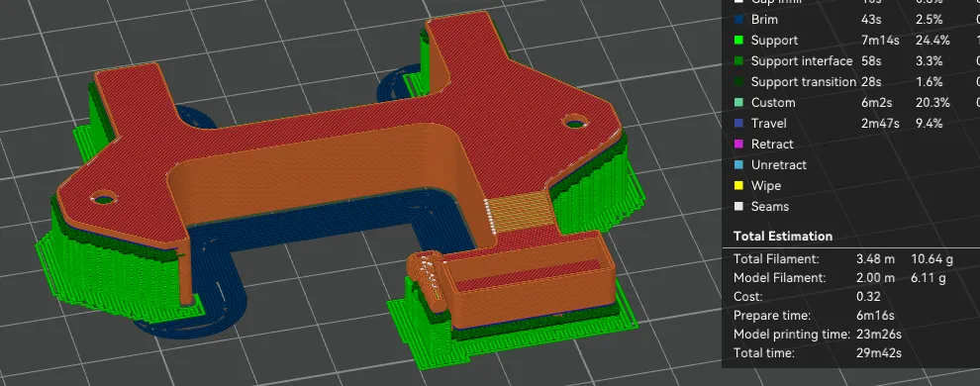Toggle Brim visibility in the legend
The height and width of the screenshot is (386, 980).
point(764,20)
